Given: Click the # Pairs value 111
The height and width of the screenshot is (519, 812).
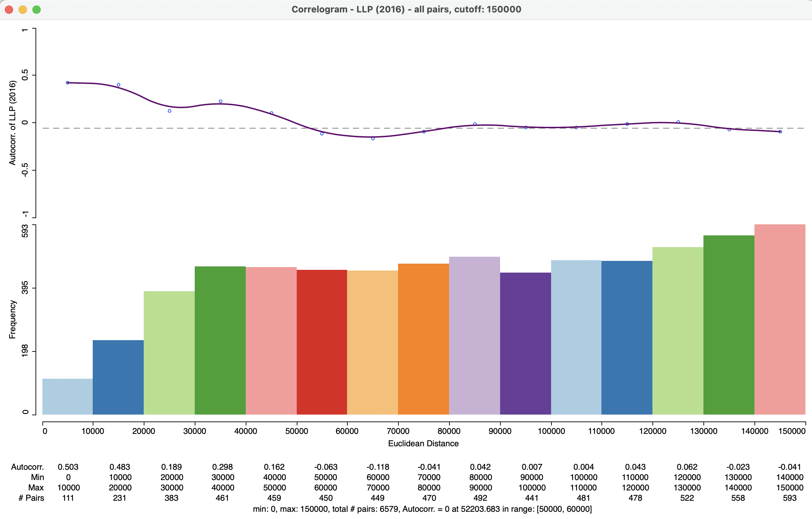Looking at the screenshot, I should 68,498.
